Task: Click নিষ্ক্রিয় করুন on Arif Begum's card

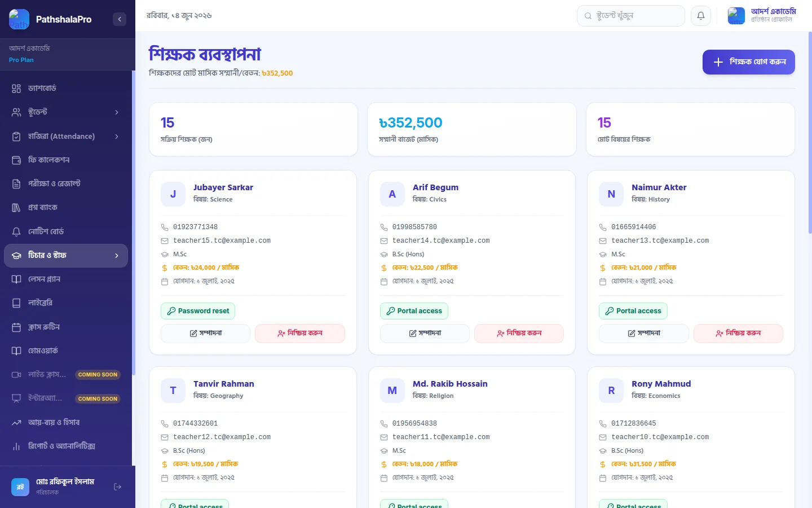Action: pyautogui.click(x=519, y=334)
